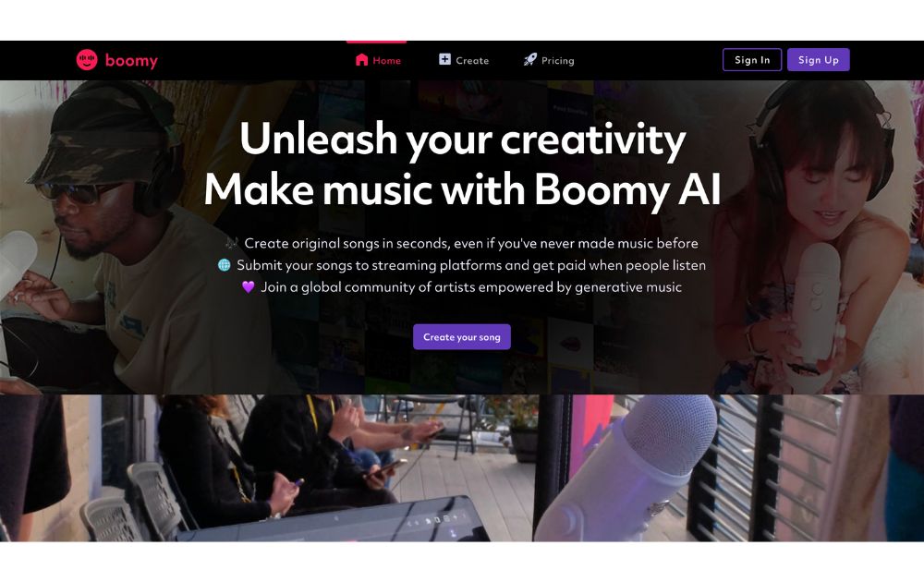Click the streaming platforms submission text
This screenshot has height=582, width=924.
[471, 265]
